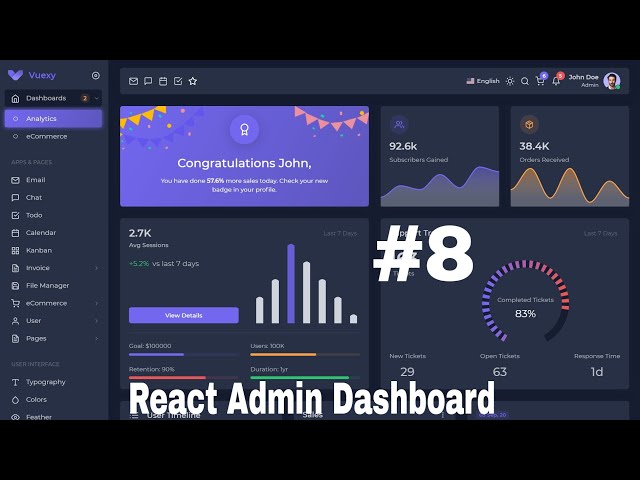Click the John Doe user name

(x=583, y=77)
